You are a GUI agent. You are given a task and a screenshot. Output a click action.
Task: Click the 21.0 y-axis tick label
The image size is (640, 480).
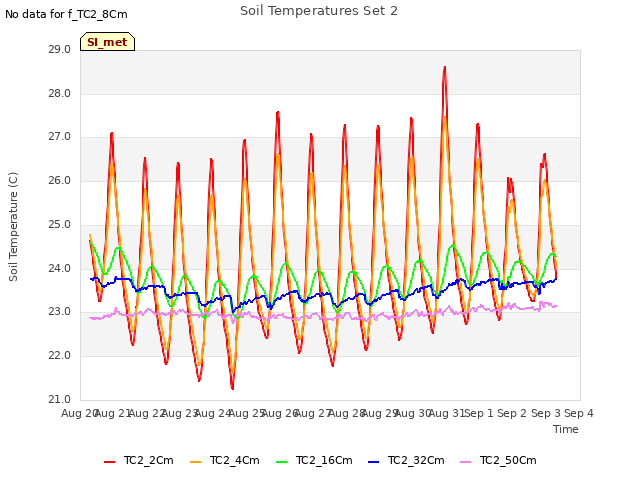click(60, 399)
